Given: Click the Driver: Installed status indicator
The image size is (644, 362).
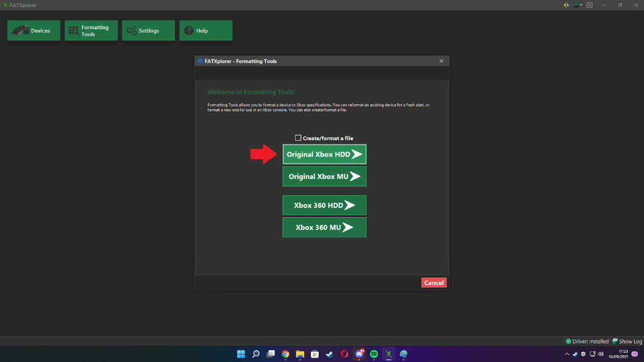Looking at the screenshot, I should [587, 341].
